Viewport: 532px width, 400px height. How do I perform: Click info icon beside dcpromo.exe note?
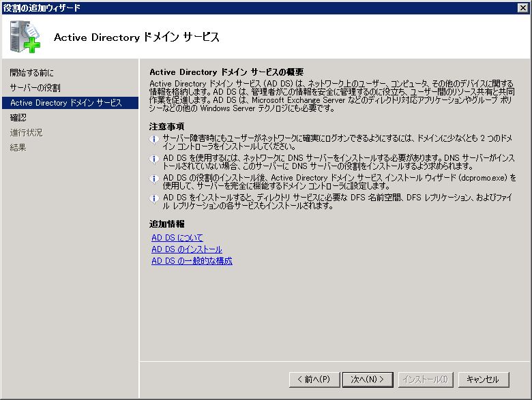click(154, 179)
